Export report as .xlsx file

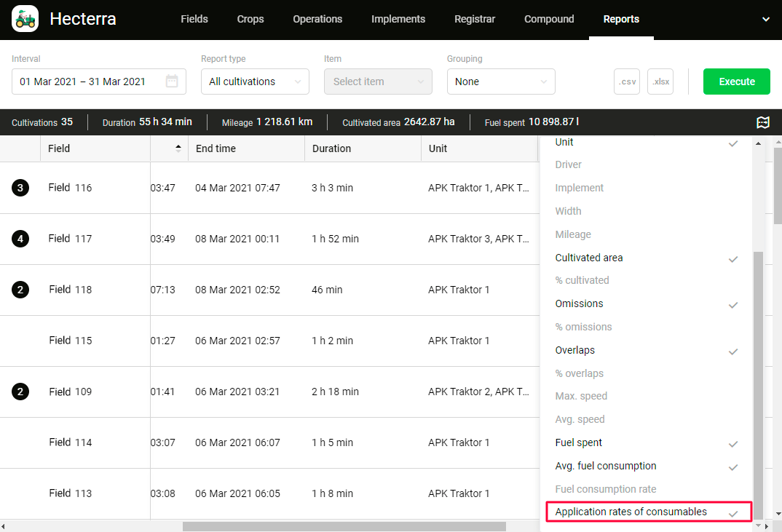click(660, 82)
